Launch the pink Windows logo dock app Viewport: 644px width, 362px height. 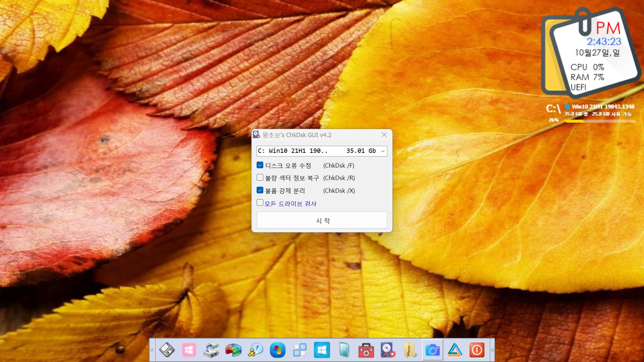189,350
